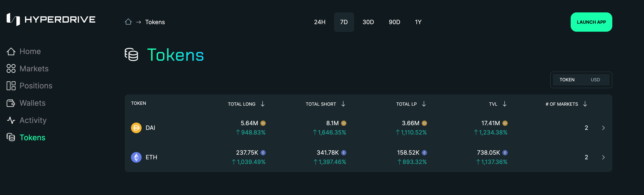Sort by Total LP arrow
Viewport: 644px width, 195px height.
pos(424,104)
